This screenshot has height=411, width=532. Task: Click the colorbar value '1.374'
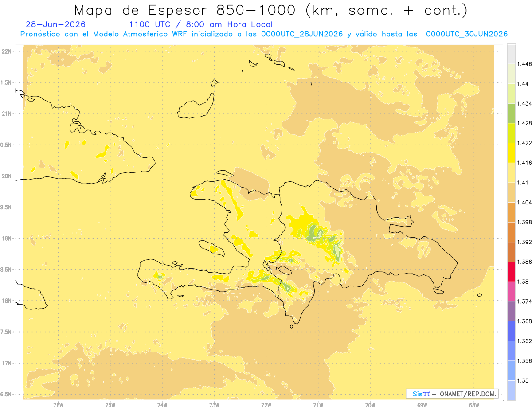(524, 301)
